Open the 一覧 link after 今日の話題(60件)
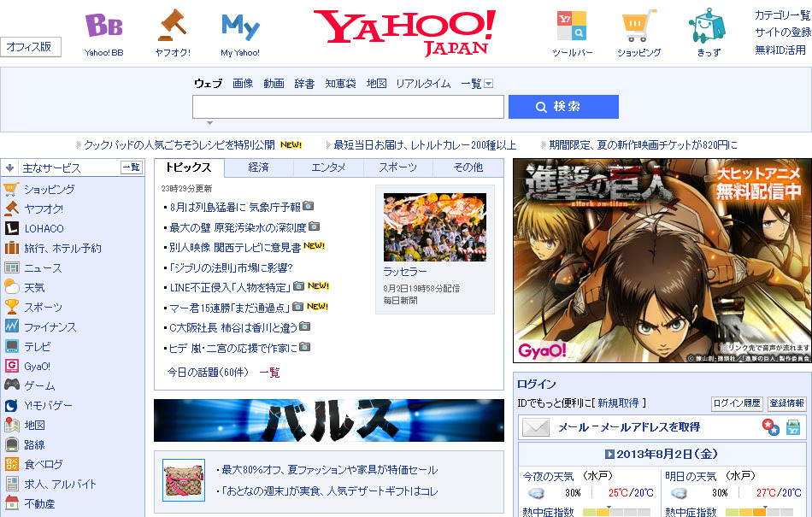This screenshot has width=812, height=517. [x=269, y=373]
